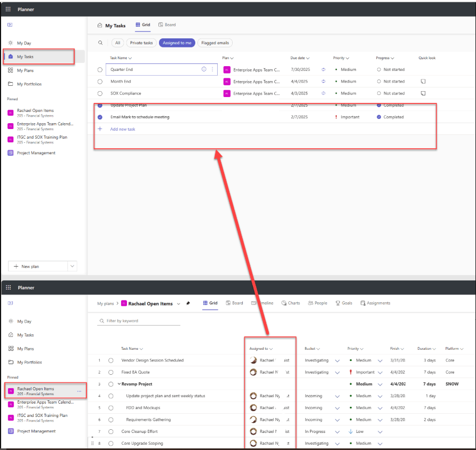Select Private tasks filter pill
This screenshot has height=450, width=476.
[x=141, y=43]
